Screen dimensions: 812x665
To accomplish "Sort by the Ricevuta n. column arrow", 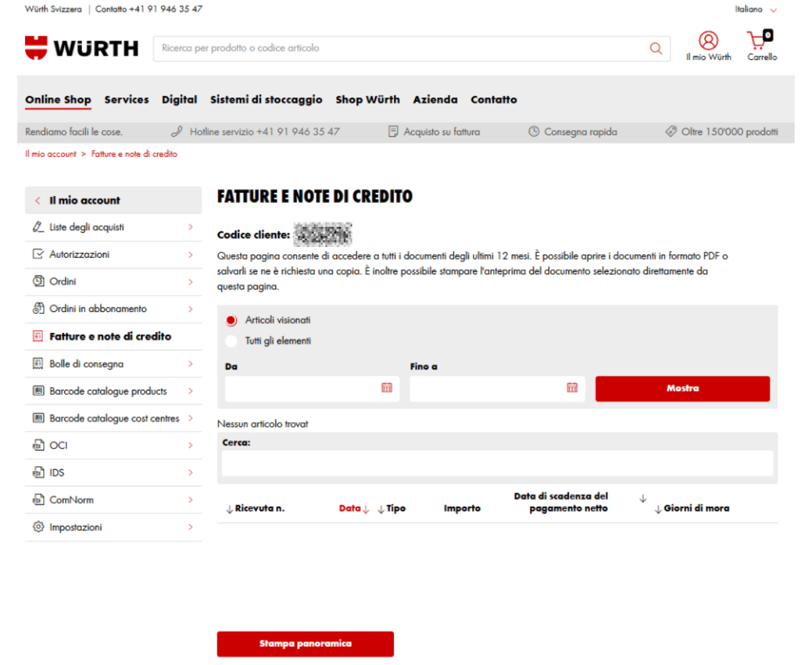I will tap(229, 509).
